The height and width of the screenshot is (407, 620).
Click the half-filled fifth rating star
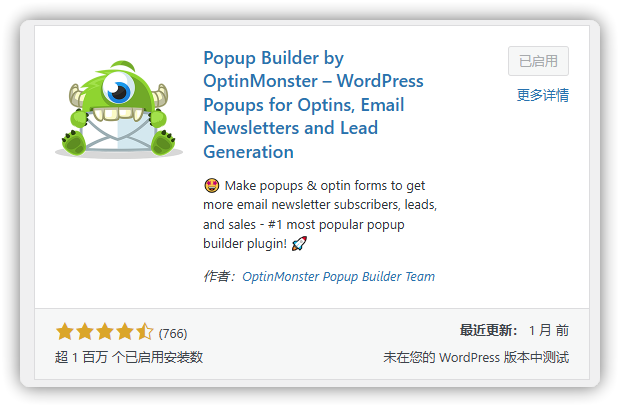[x=144, y=331]
